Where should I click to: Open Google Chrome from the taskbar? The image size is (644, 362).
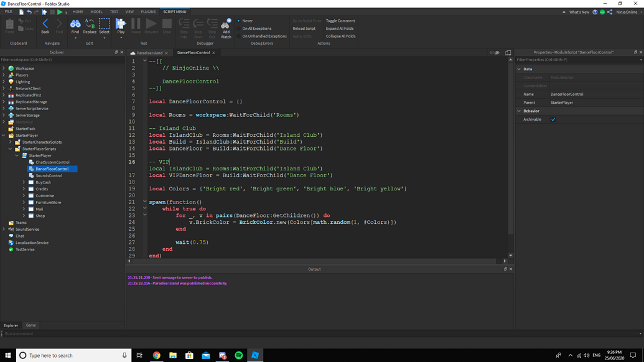coord(156,355)
